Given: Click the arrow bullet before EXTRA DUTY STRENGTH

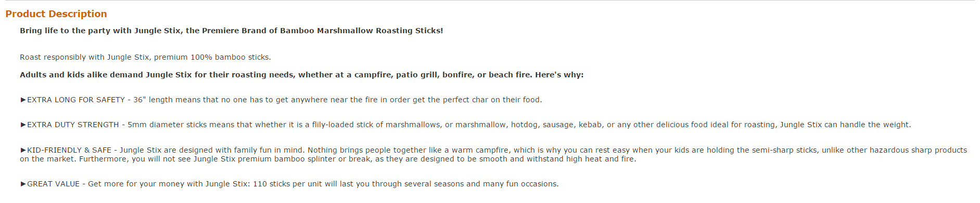Looking at the screenshot, I should click(23, 125).
